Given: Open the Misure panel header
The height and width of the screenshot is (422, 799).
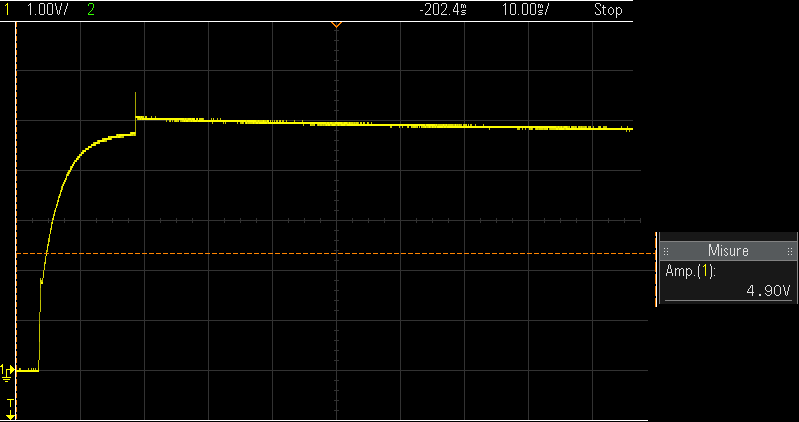Looking at the screenshot, I should click(x=728, y=251).
